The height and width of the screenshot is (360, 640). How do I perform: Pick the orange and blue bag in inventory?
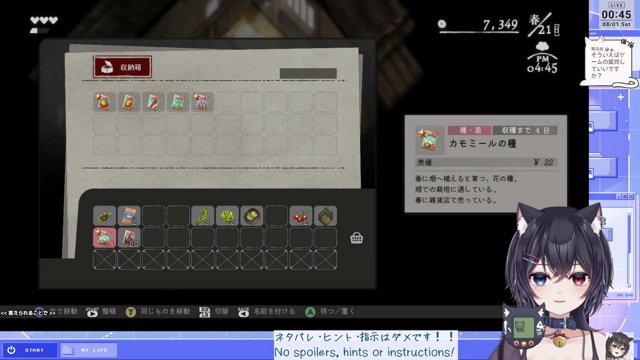click(129, 216)
